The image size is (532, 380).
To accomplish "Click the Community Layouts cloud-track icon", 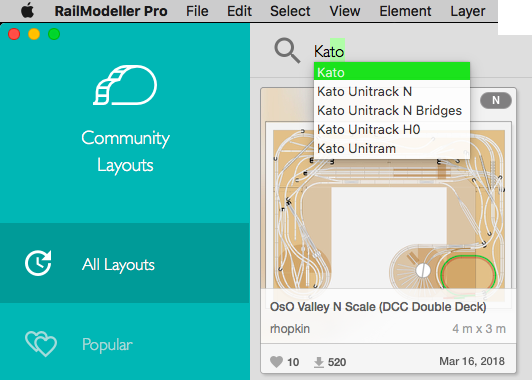I will [125, 85].
